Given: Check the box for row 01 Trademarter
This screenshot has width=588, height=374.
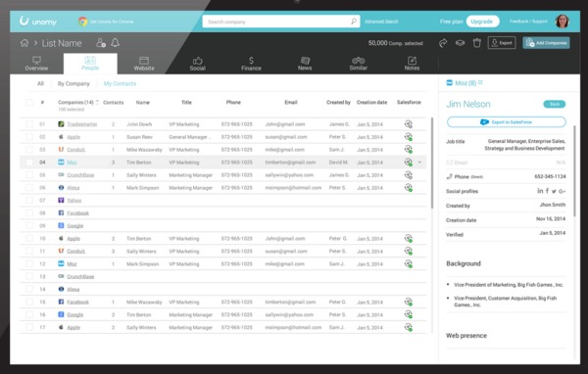Looking at the screenshot, I should coord(29,124).
